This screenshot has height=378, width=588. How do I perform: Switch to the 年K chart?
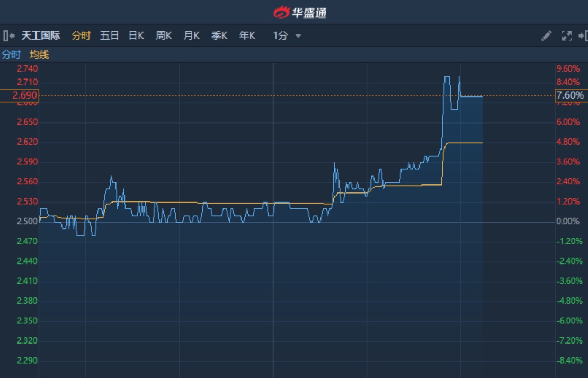[x=247, y=36]
